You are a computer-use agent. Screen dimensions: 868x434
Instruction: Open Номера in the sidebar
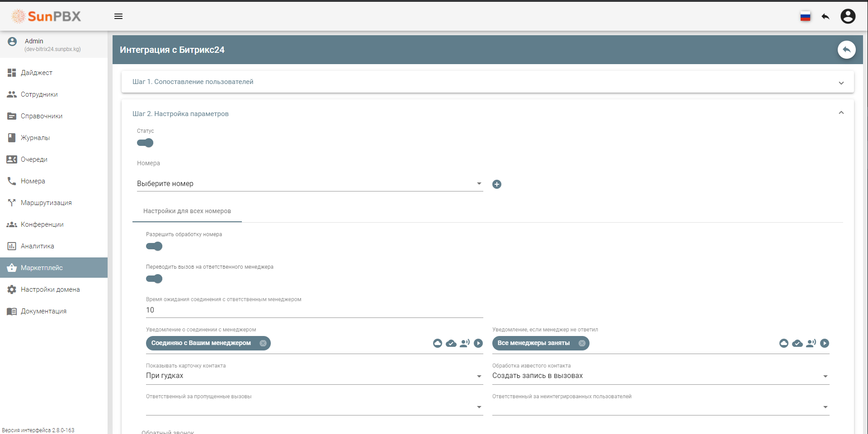tap(54, 181)
